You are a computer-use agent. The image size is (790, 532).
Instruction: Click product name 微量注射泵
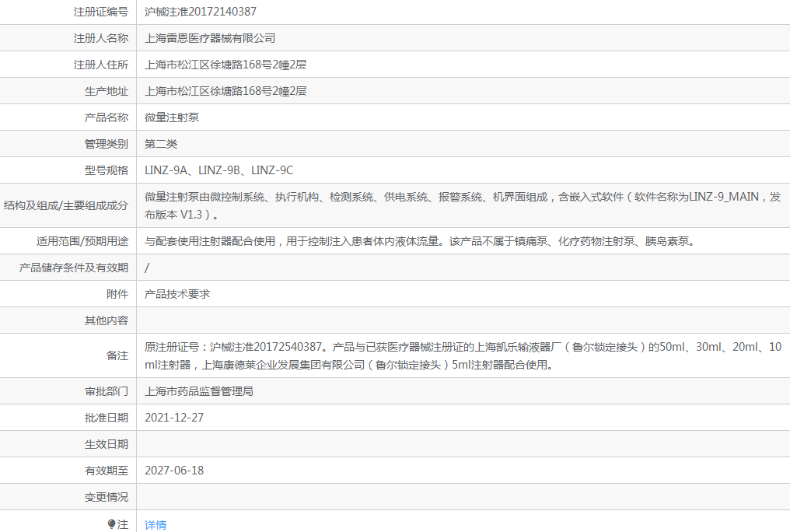pyautogui.click(x=172, y=117)
